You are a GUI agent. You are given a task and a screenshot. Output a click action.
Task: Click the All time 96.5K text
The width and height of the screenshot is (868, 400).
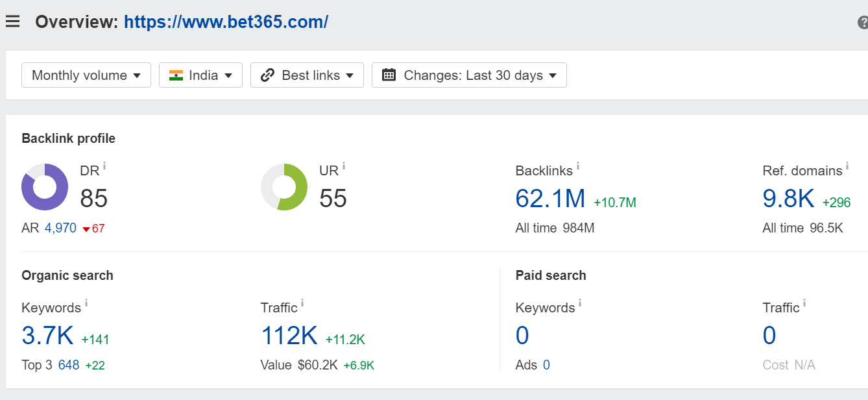coord(803,228)
